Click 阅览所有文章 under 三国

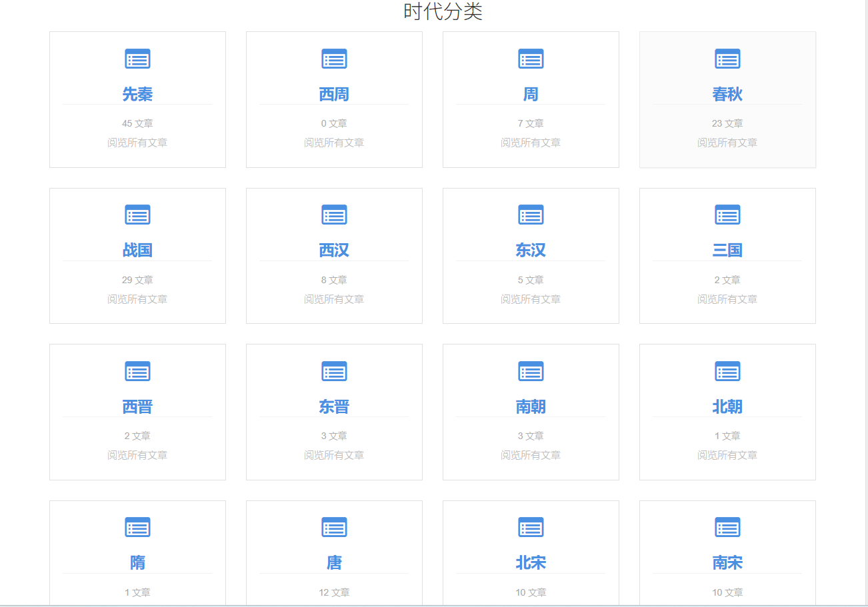727,299
